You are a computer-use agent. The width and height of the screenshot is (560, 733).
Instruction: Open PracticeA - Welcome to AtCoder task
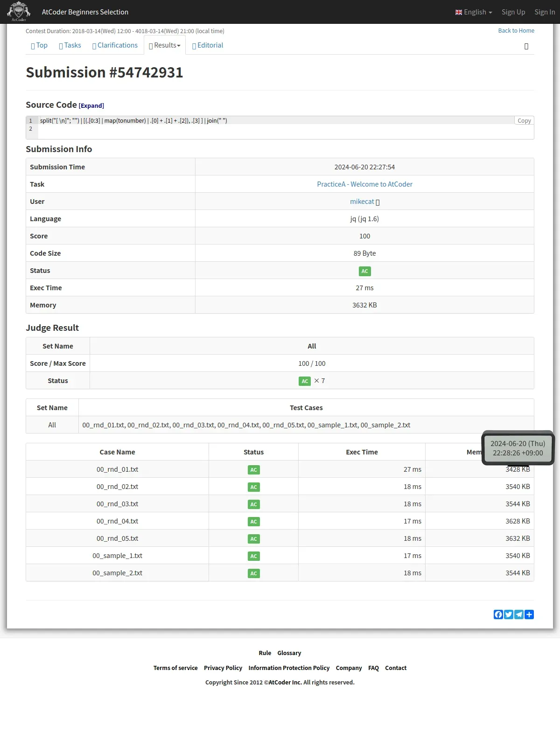pyautogui.click(x=364, y=184)
